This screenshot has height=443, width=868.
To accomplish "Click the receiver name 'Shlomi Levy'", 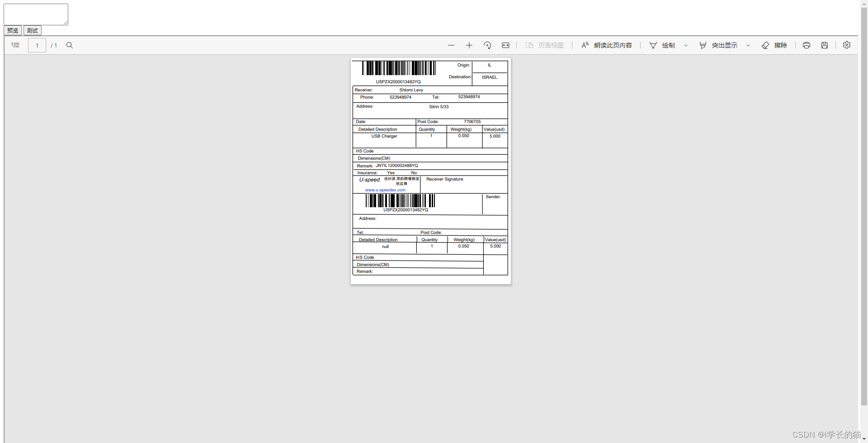I will 411,90.
